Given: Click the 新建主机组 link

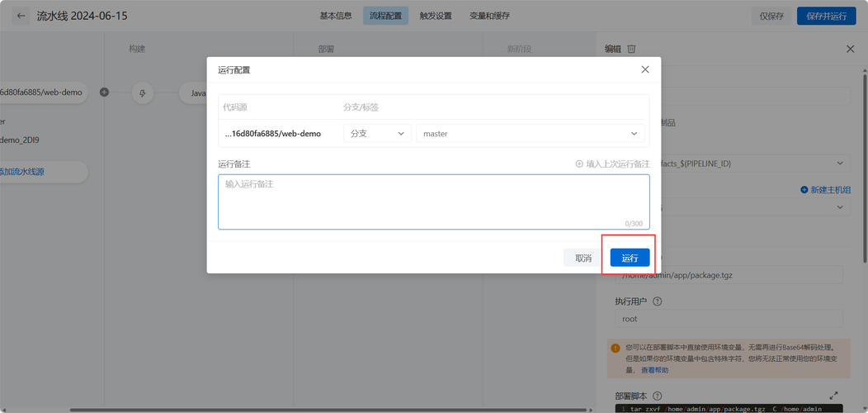Looking at the screenshot, I should point(825,190).
